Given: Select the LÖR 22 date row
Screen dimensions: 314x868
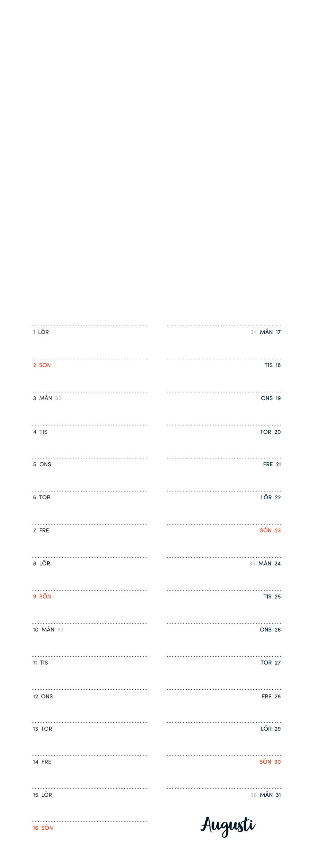Looking at the screenshot, I should tap(271, 497).
